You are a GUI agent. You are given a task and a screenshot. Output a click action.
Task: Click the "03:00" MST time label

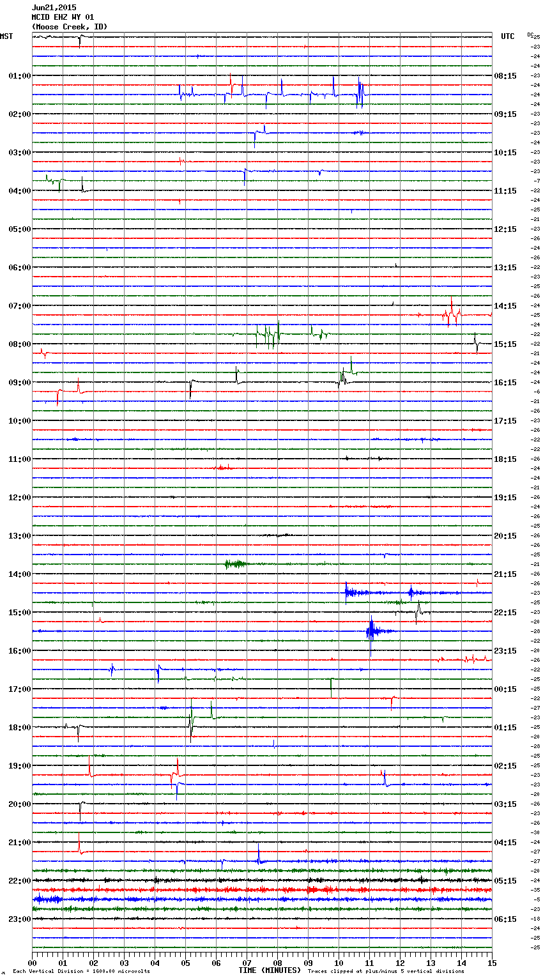point(20,153)
